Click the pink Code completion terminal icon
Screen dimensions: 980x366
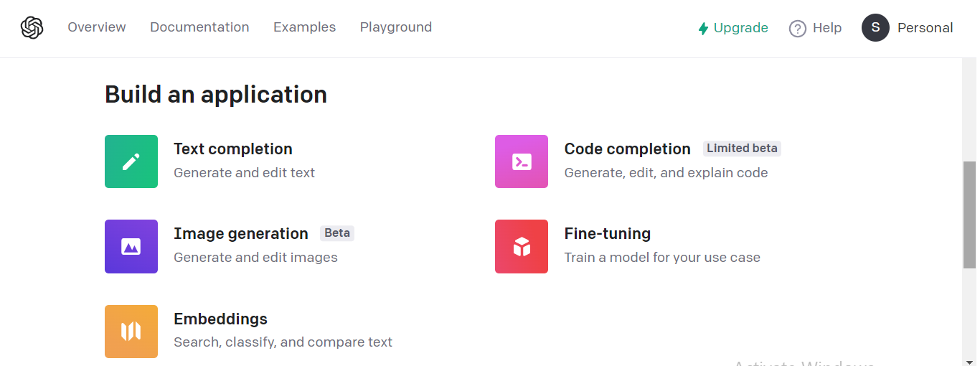coord(522,161)
